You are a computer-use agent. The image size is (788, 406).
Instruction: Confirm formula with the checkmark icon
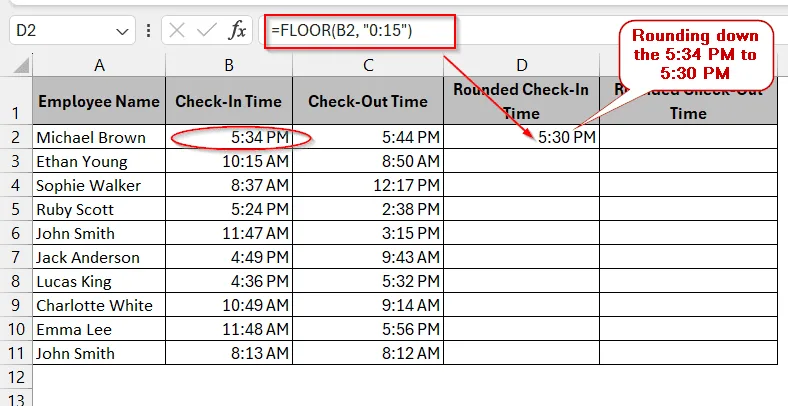pyautogui.click(x=207, y=31)
